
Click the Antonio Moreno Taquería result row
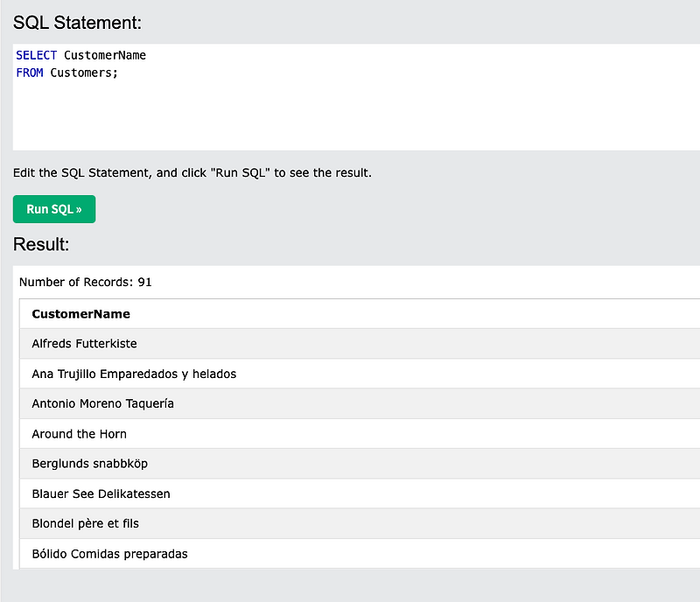tap(102, 404)
